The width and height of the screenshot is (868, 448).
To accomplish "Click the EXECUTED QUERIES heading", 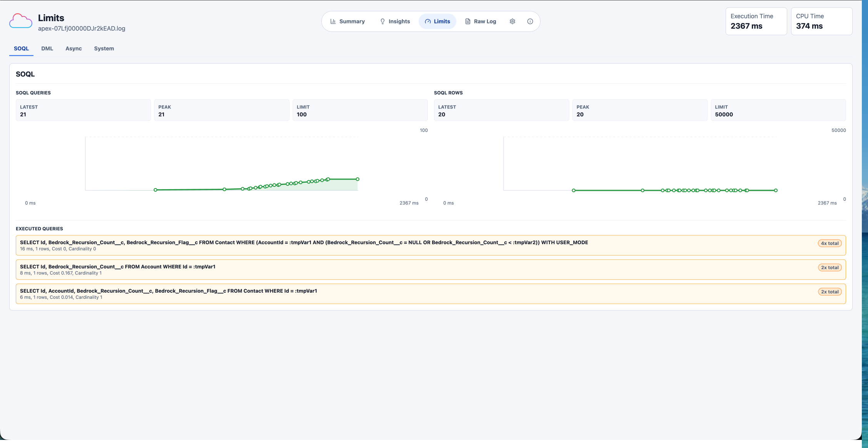I will (39, 229).
